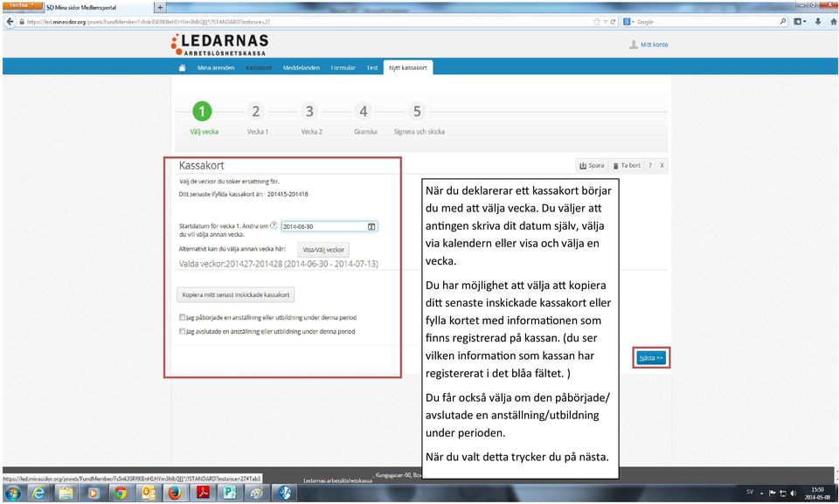
Task: Click the volume icon in the system tray
Action: (794, 493)
